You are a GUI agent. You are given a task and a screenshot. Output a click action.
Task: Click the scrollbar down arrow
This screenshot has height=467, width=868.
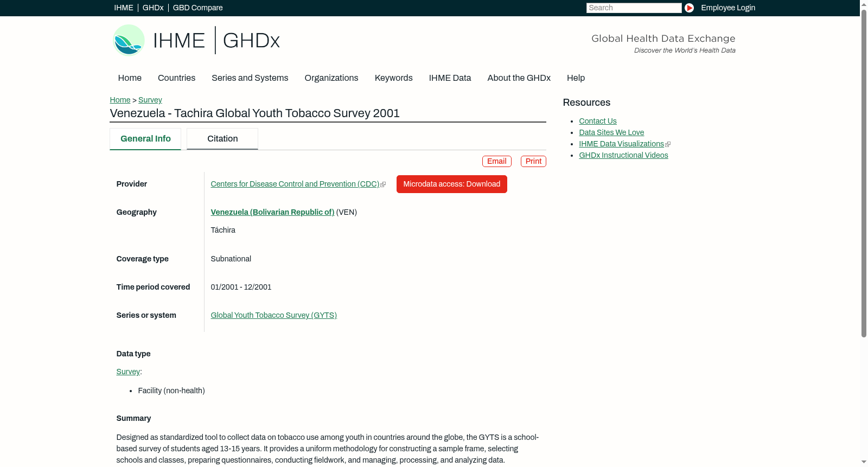pyautogui.click(x=864, y=463)
